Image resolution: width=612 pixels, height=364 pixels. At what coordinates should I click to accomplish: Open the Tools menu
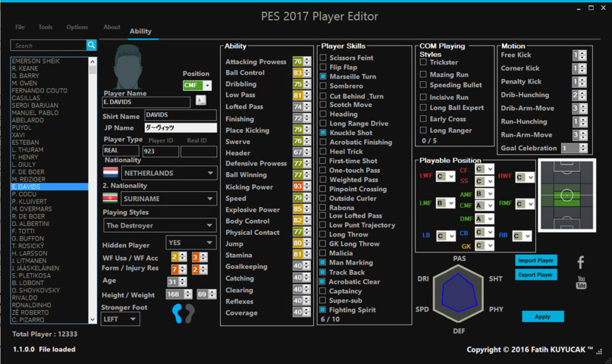pos(46,27)
